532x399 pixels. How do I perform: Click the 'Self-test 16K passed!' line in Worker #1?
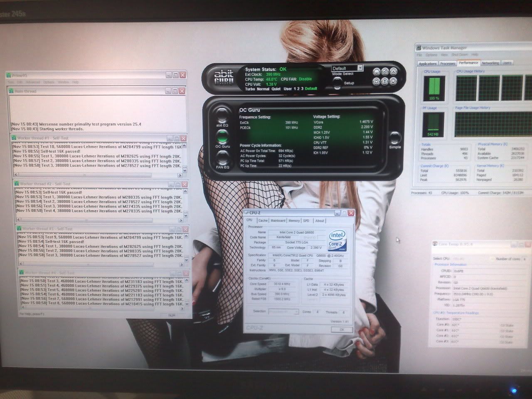(x=46, y=152)
